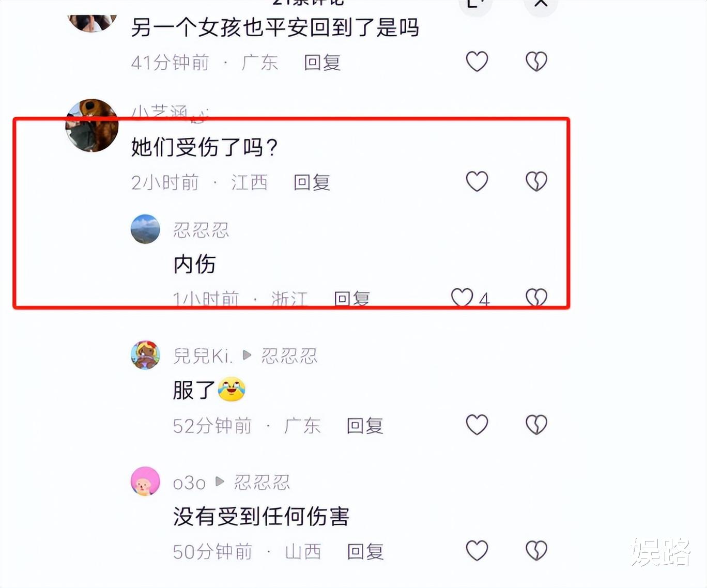Open the username o3o

(x=189, y=483)
